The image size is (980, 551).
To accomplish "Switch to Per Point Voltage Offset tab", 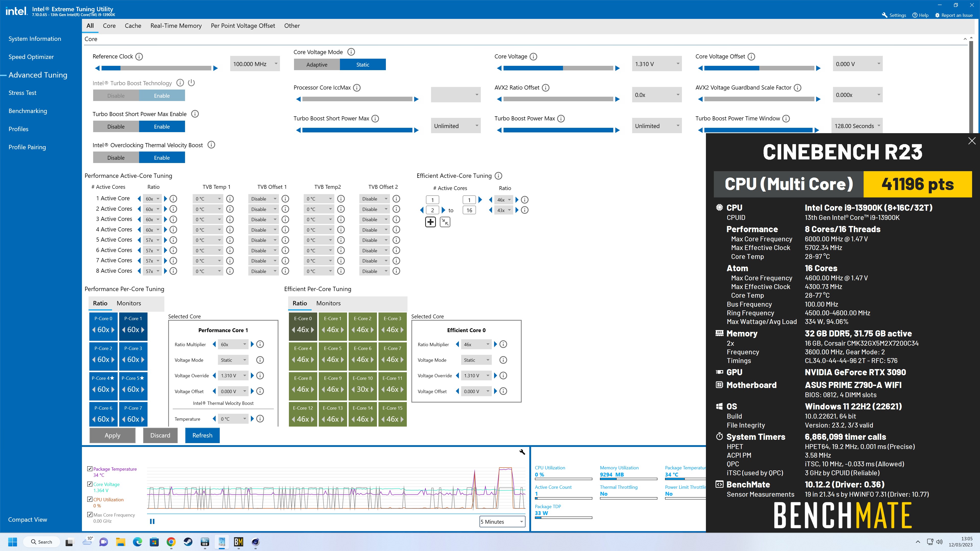I will coord(243,26).
